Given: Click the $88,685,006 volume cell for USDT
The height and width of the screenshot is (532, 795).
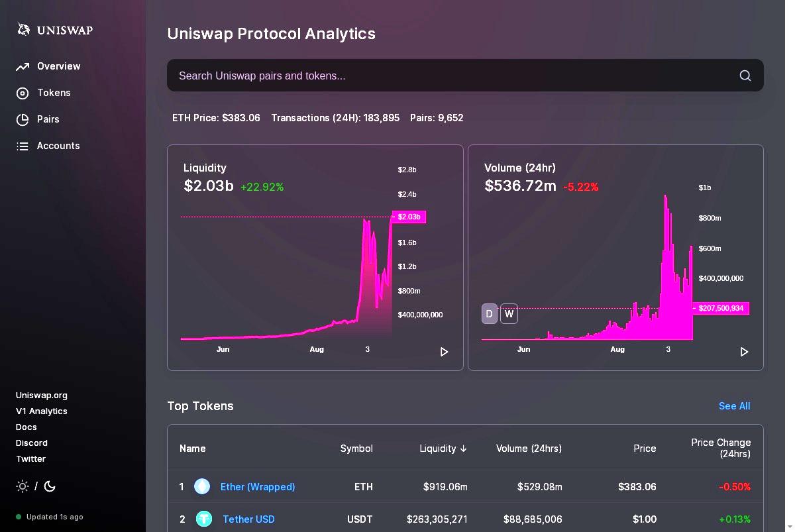Looking at the screenshot, I should 533,519.
